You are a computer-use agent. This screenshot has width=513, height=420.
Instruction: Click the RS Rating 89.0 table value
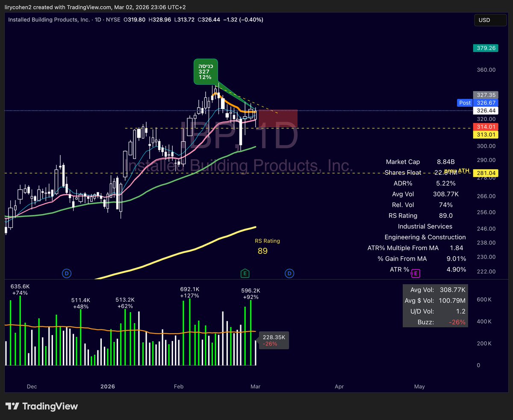(446, 215)
